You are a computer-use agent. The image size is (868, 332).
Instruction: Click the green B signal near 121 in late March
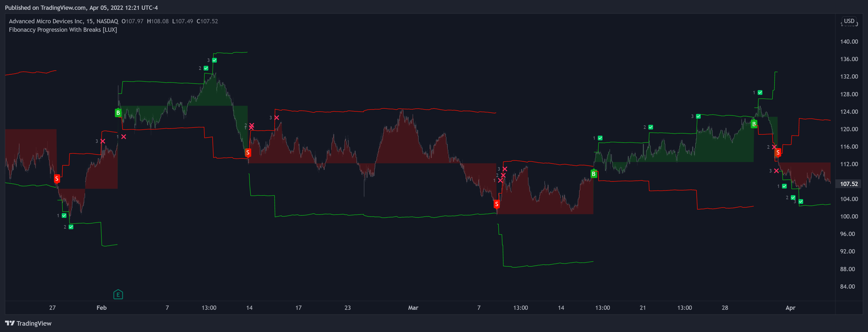[x=754, y=124]
